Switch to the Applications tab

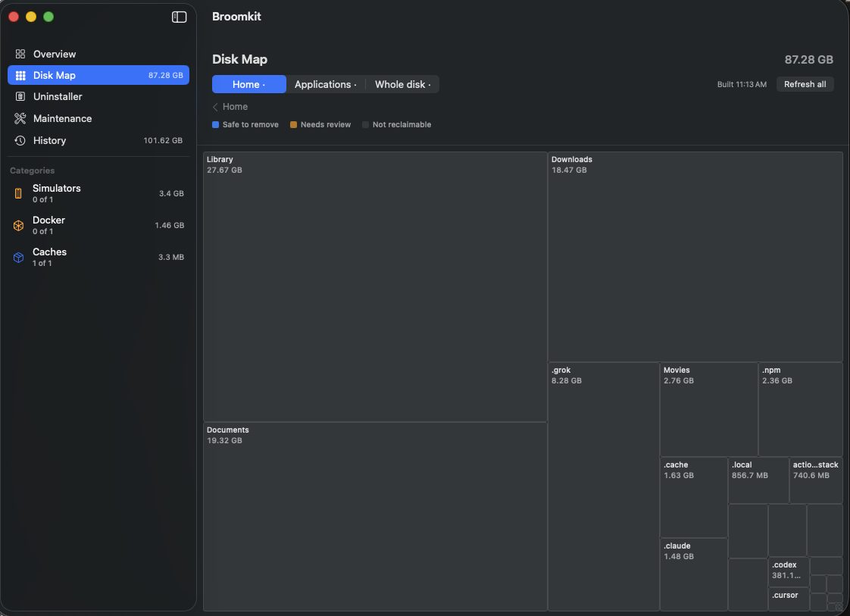coord(325,84)
